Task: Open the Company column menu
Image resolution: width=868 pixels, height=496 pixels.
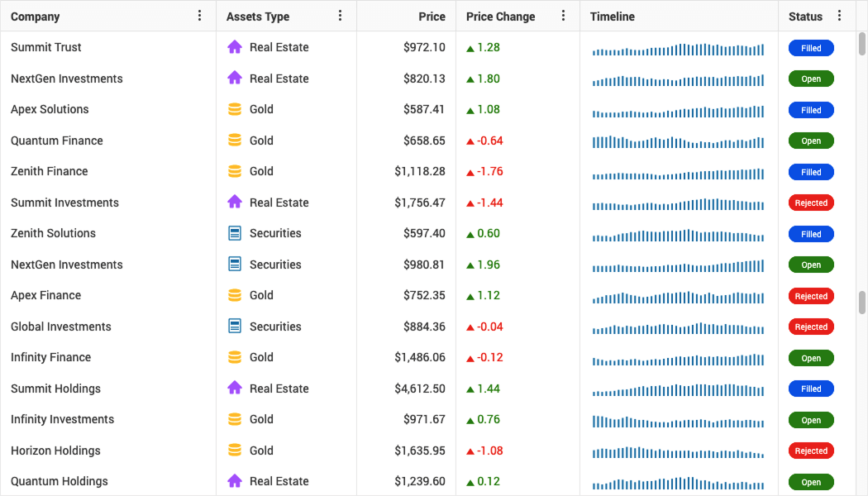Action: click(199, 16)
